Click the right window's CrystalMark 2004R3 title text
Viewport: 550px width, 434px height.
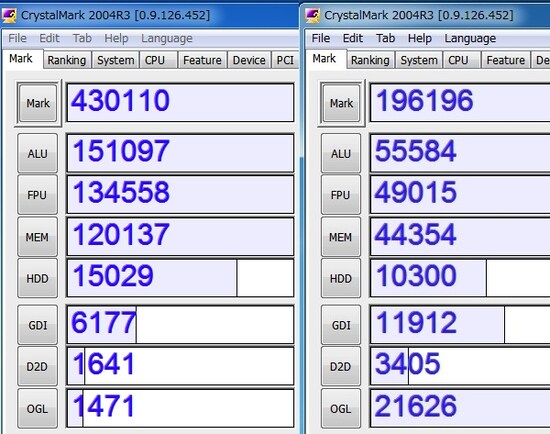[x=419, y=15]
